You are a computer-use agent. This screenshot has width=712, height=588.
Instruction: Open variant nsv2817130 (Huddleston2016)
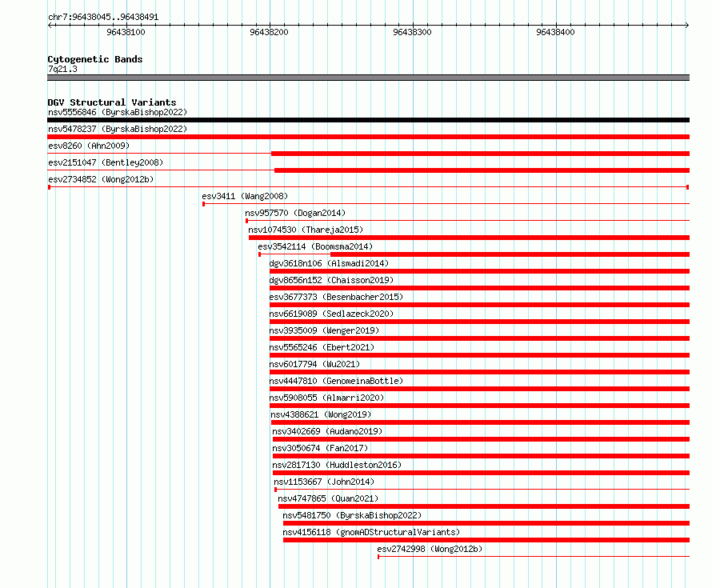(x=337, y=465)
